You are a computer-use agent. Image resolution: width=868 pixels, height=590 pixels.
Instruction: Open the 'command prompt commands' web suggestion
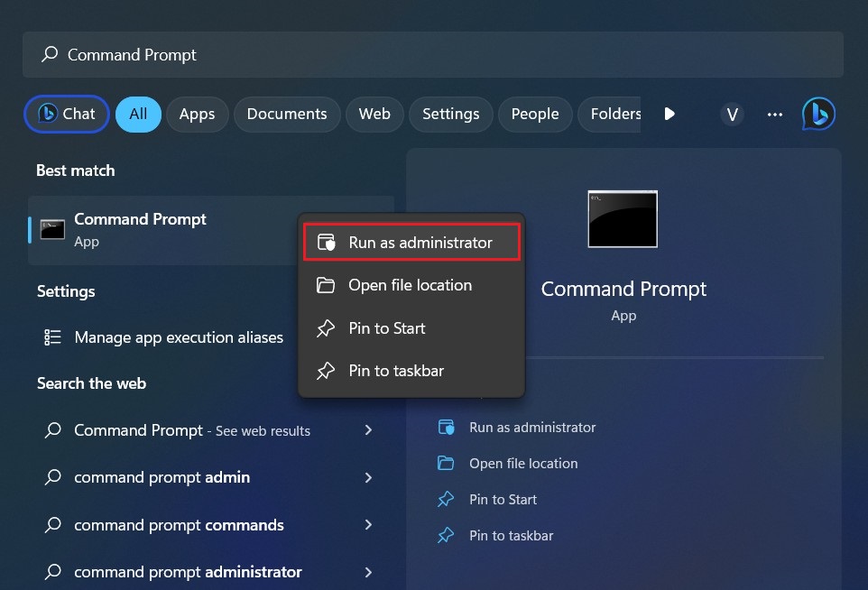click(211, 525)
